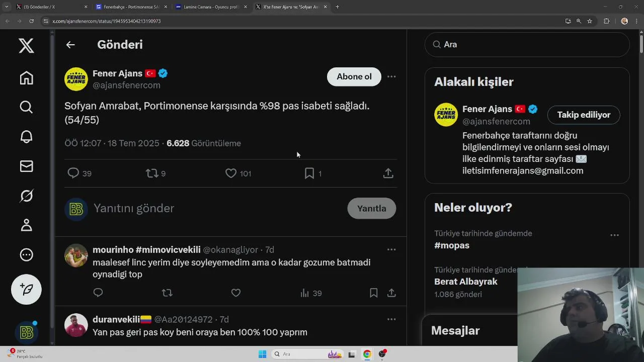
Task: Reply to the okanagliyor comment
Action: [98, 293]
